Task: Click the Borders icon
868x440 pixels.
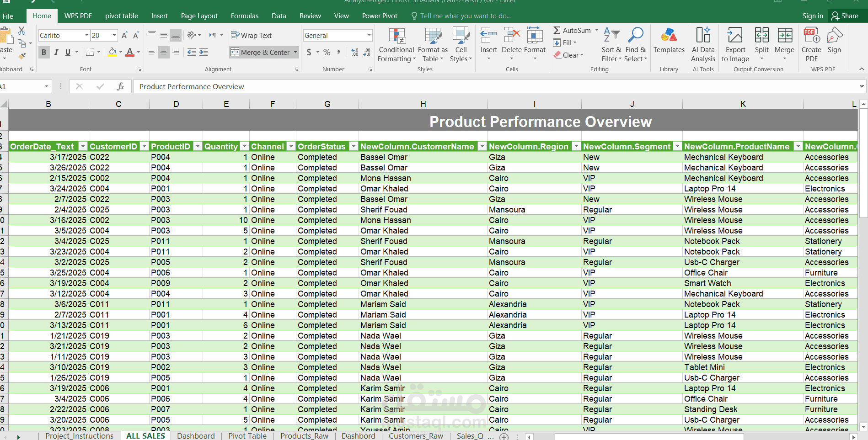Action: (x=90, y=52)
